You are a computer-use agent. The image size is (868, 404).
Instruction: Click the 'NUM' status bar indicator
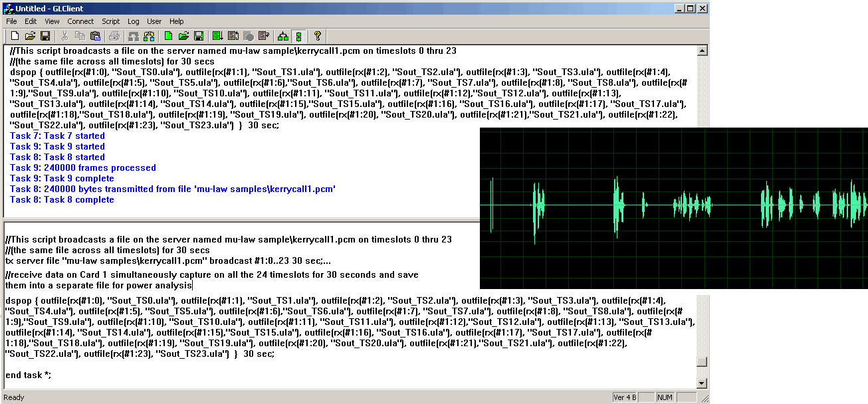(665, 397)
